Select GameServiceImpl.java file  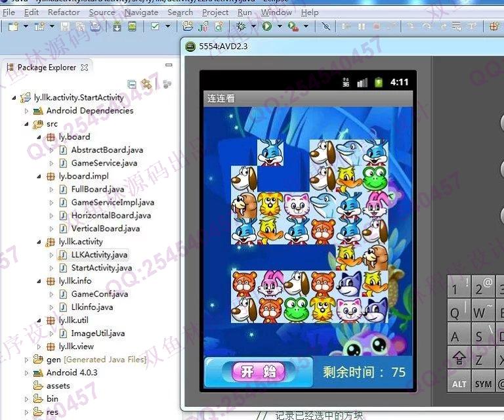[x=112, y=202]
